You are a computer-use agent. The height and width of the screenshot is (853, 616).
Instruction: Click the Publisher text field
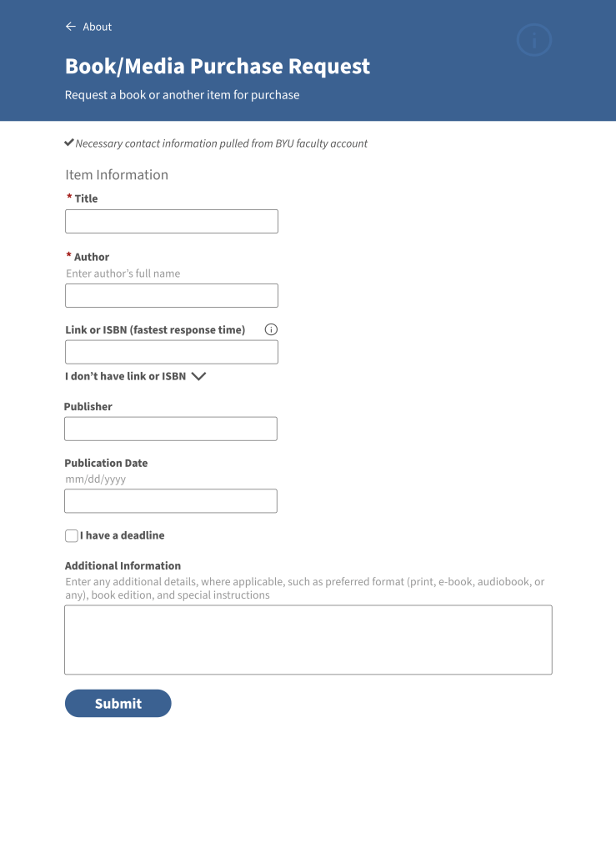(x=171, y=429)
